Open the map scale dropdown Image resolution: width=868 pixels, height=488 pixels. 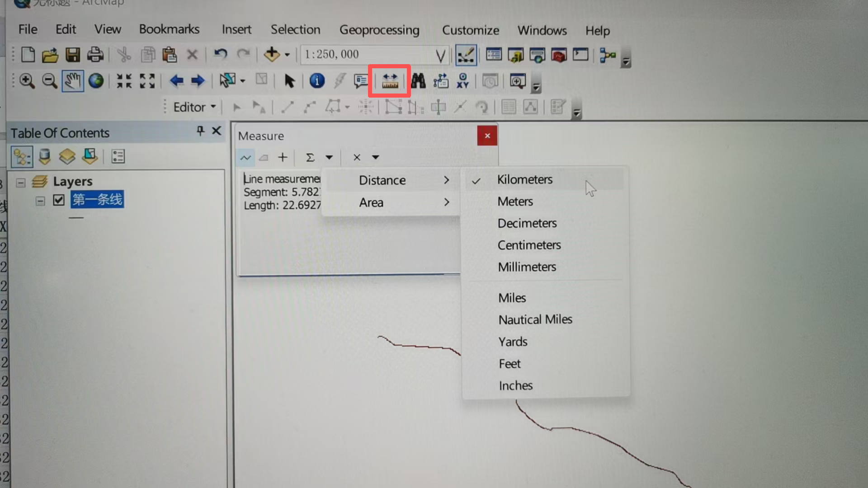[440, 56]
